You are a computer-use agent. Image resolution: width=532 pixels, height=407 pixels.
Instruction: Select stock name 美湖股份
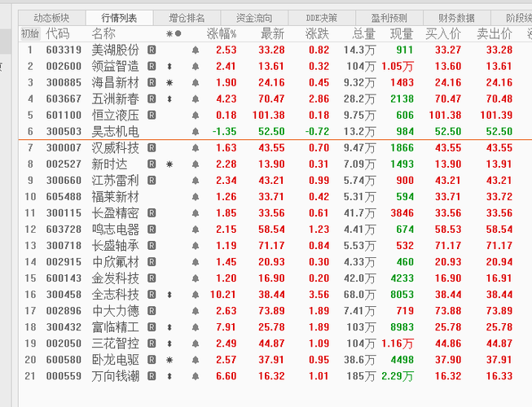coord(116,50)
